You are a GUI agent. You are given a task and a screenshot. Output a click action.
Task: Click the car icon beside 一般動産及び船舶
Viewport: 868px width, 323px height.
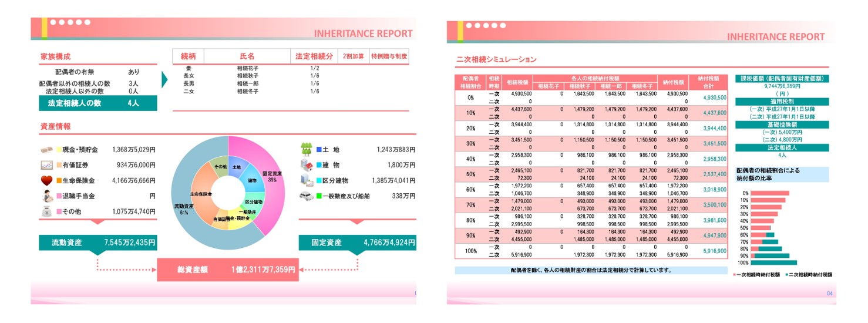point(307,196)
